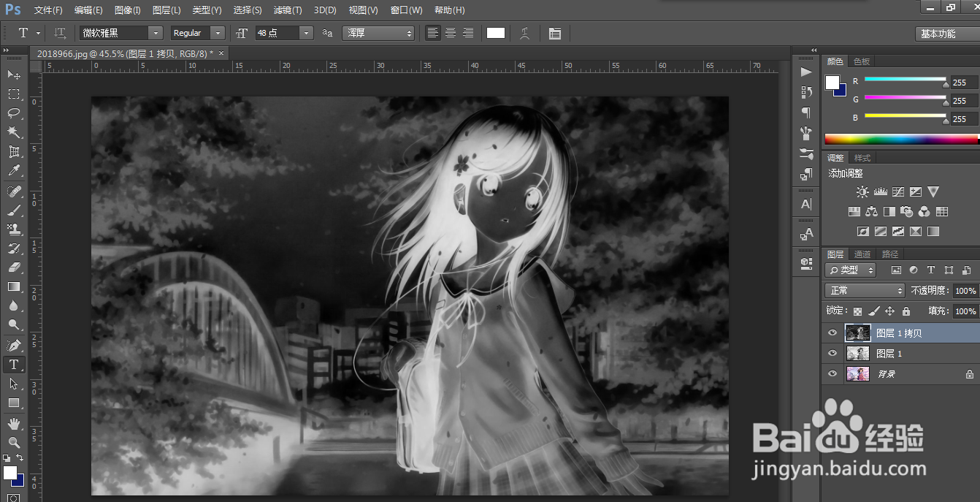Toggle lock transparent pixels
Viewport: 980px width, 502px height.
click(858, 311)
